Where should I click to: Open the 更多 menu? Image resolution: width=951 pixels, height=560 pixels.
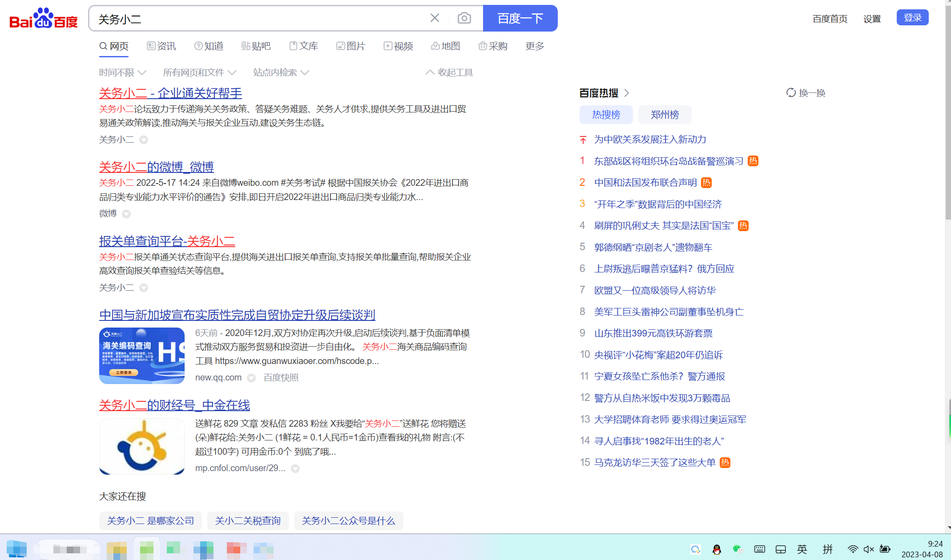pos(535,46)
